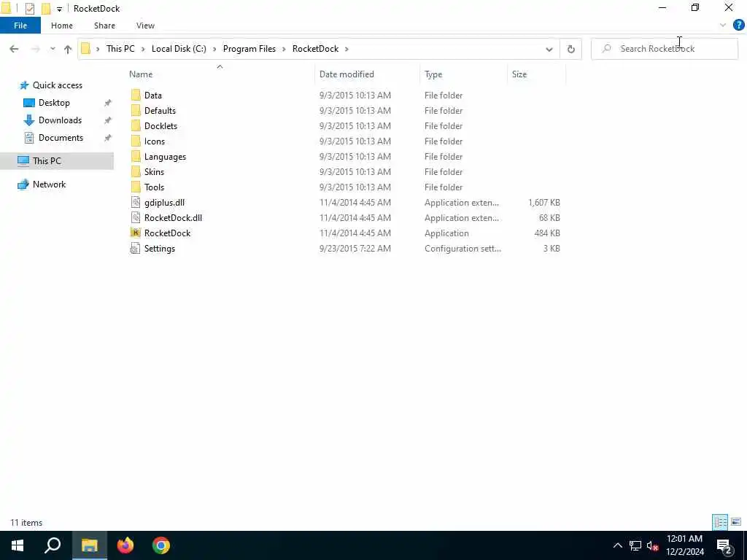Refresh the RocketDock folder view
747x560 pixels.
coord(570,49)
